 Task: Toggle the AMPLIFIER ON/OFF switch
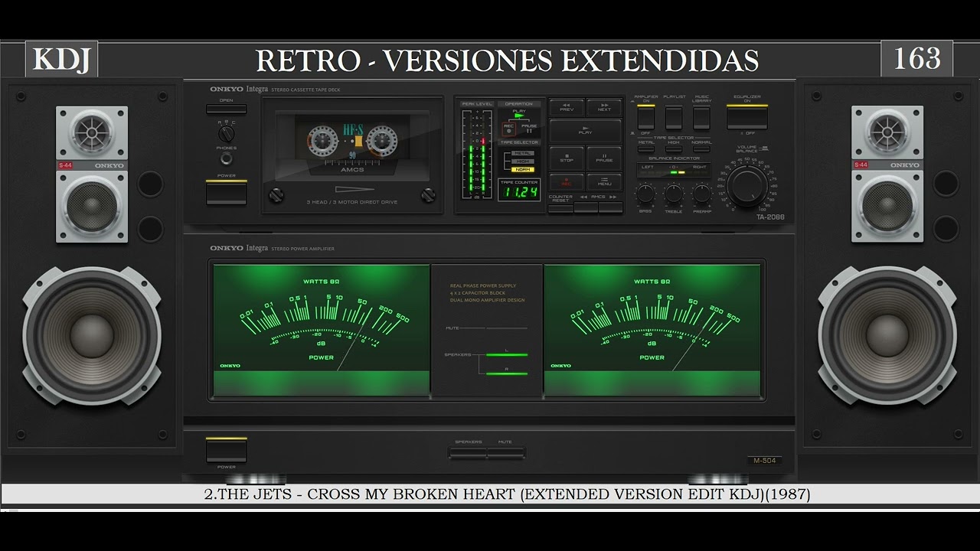coord(646,117)
